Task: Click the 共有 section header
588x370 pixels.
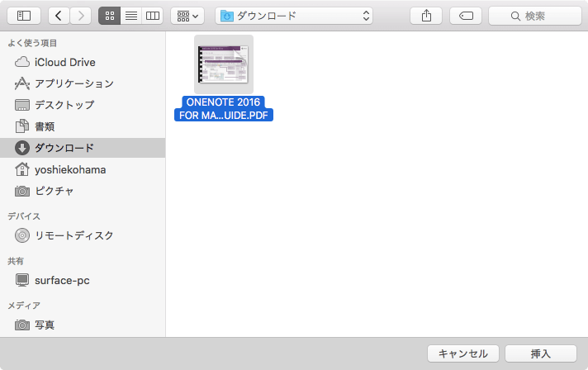Action: coord(16,261)
